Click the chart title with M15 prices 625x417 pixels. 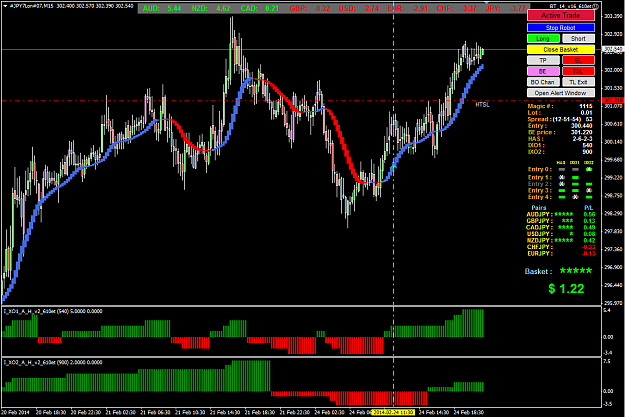click(71, 6)
